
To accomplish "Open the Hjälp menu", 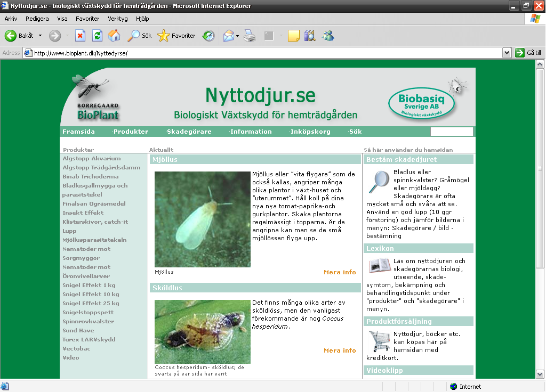I will click(x=142, y=19).
